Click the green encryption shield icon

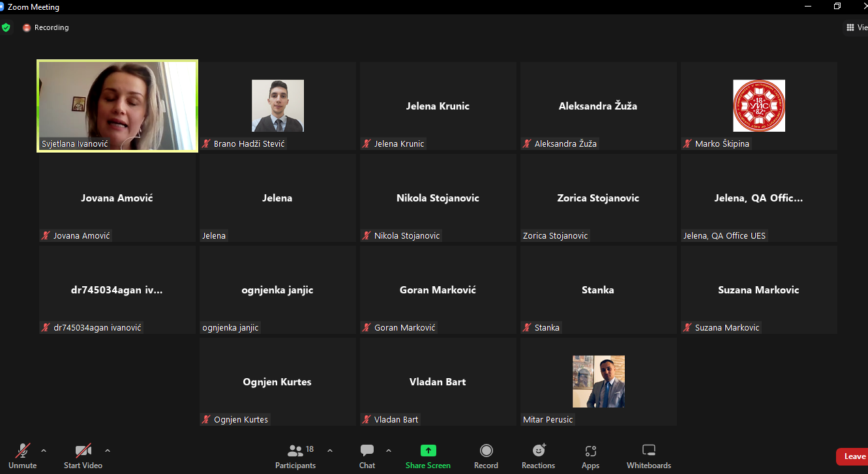tap(6, 27)
